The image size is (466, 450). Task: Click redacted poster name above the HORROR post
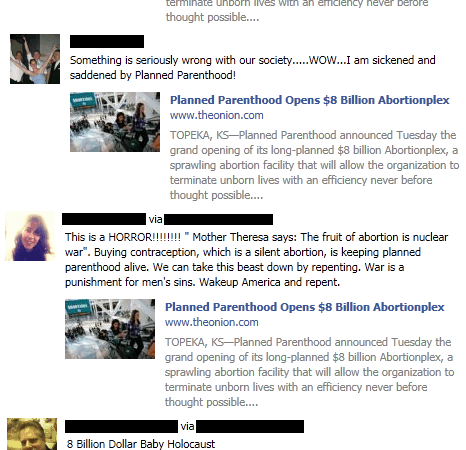(x=104, y=219)
